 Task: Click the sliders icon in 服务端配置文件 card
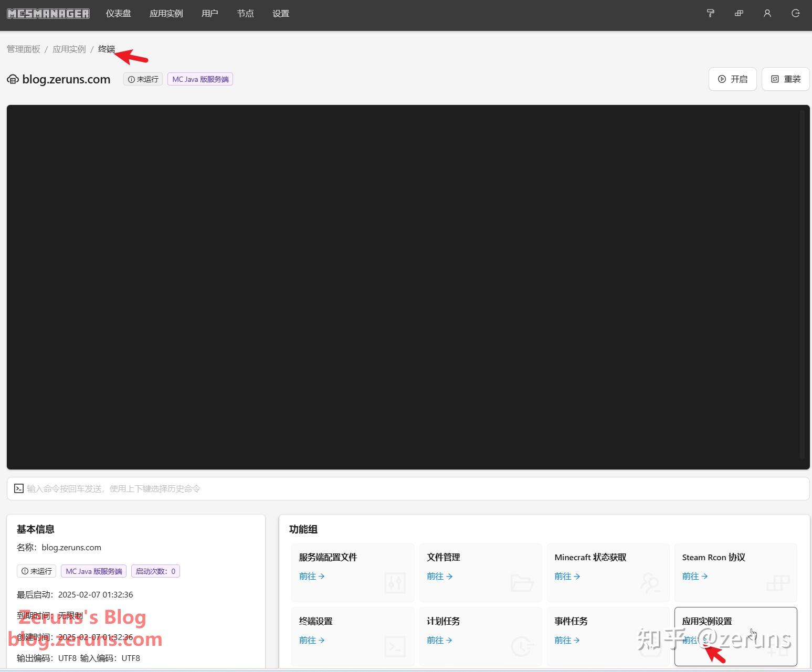point(395,583)
